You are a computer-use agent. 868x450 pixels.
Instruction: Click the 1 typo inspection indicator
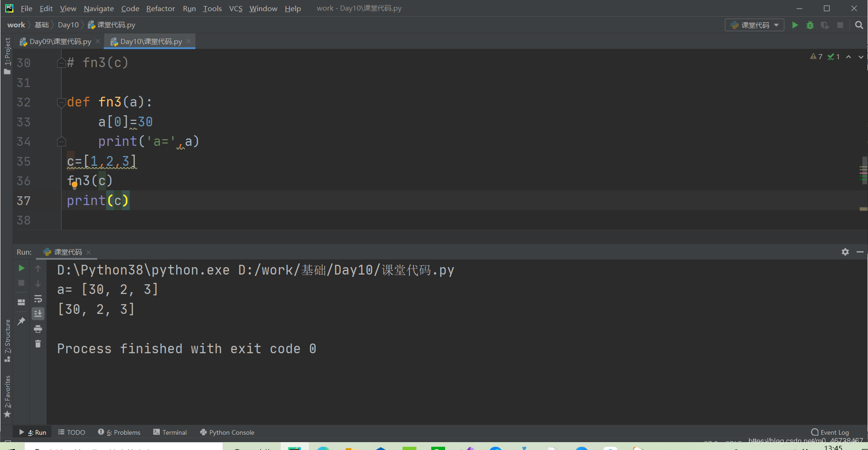coord(834,56)
